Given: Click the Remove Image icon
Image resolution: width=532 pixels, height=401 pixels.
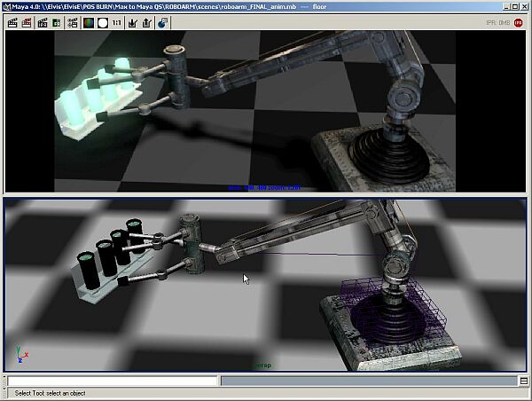Looking at the screenshot, I should point(147,23).
